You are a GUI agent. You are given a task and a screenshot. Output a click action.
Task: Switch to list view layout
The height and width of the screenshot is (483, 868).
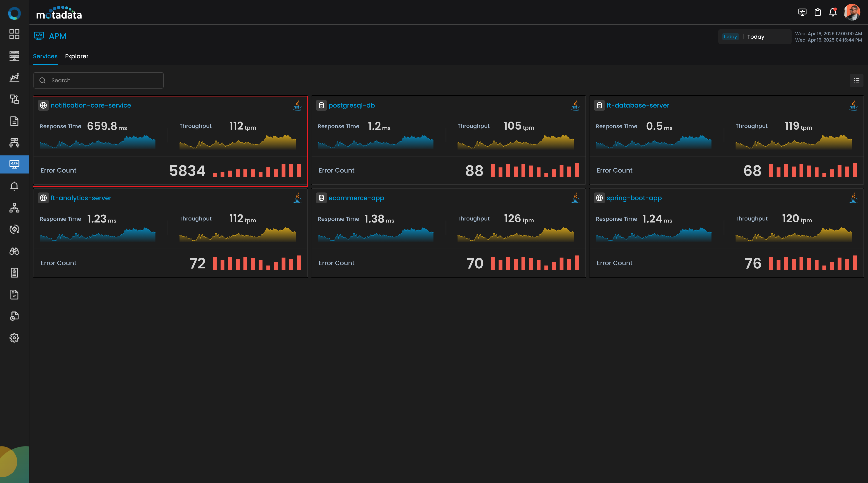(x=856, y=80)
